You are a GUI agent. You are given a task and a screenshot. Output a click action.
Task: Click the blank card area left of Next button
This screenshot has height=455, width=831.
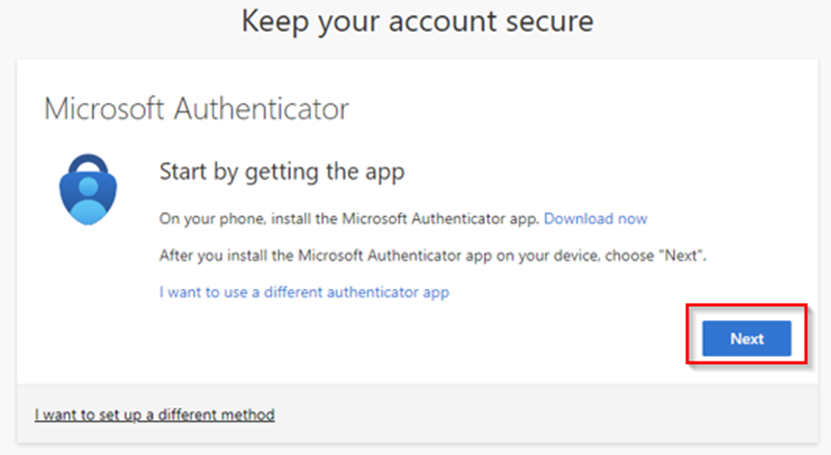click(450, 340)
